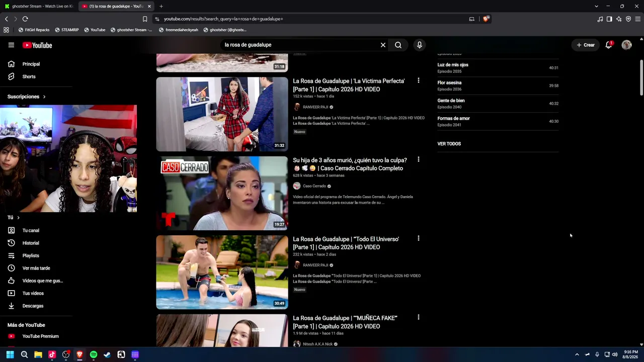Open Spotify from the taskbar
This screenshot has width=644, height=362.
tap(94, 354)
